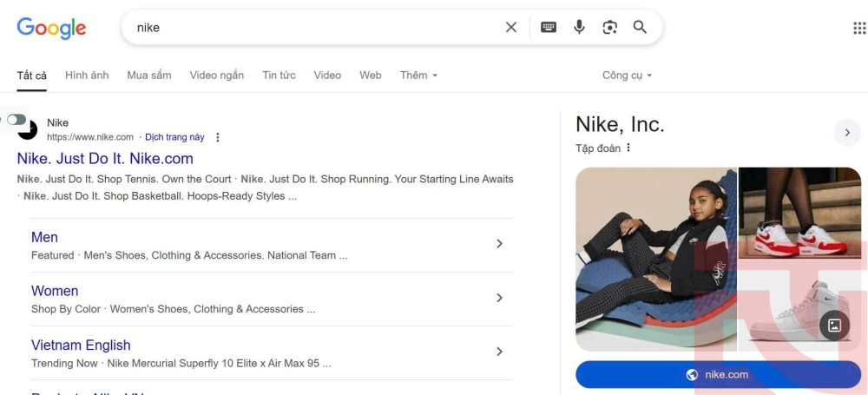This screenshot has width=868, height=395.
Task: Open the three-dot menu next to Tập đoàn
Action: (628, 148)
